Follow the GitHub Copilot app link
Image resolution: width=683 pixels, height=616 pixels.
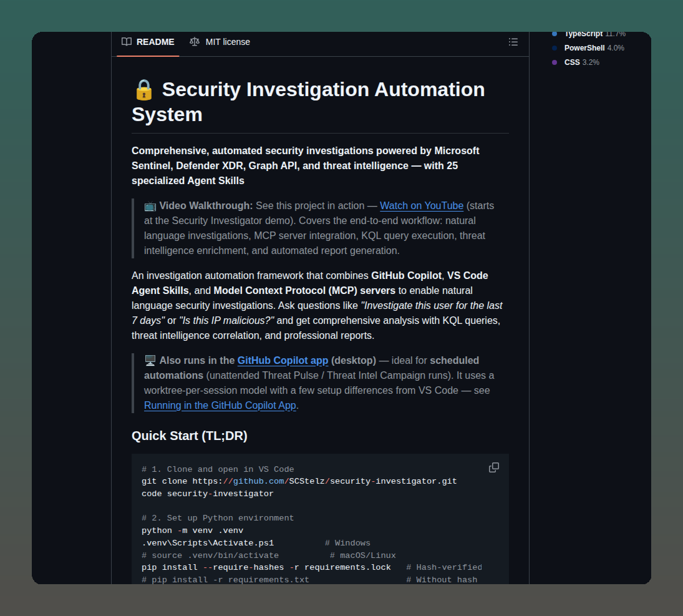(283, 361)
